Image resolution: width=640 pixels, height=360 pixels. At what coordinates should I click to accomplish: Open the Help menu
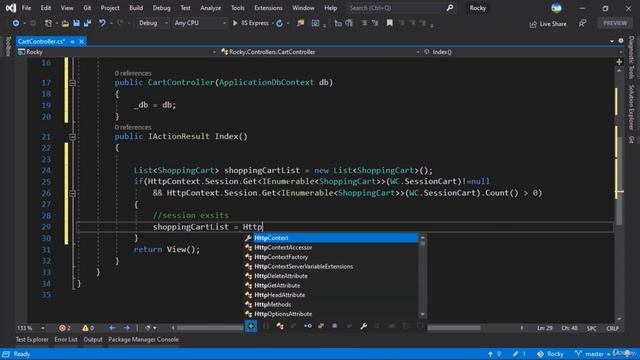(x=331, y=8)
